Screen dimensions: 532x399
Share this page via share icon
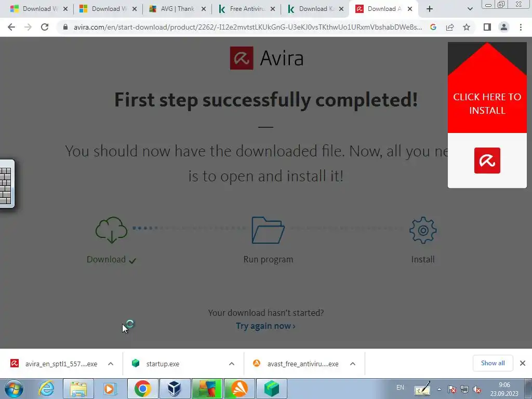[450, 27]
